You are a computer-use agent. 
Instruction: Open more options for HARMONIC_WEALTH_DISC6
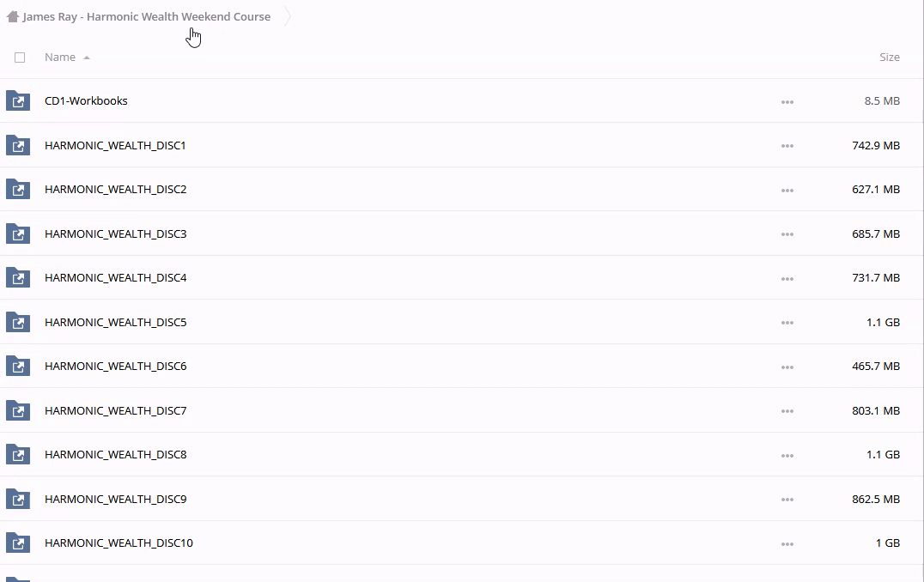(x=787, y=367)
